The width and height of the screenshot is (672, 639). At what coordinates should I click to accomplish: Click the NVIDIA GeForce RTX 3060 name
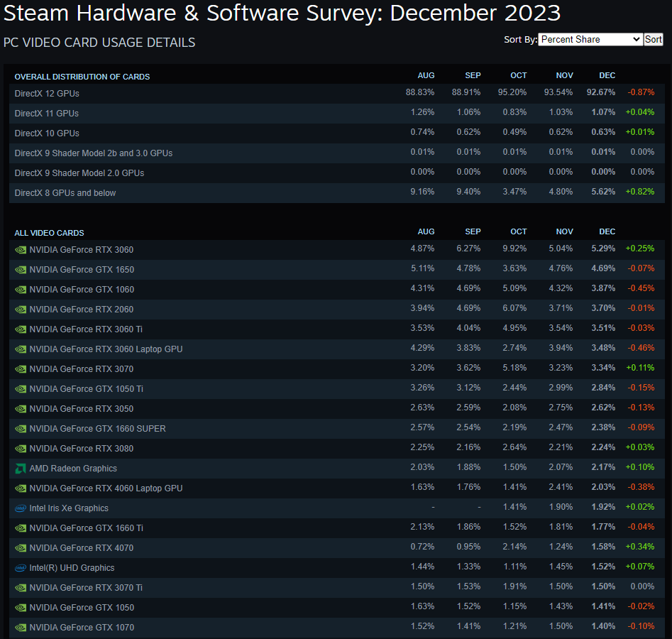click(x=82, y=250)
